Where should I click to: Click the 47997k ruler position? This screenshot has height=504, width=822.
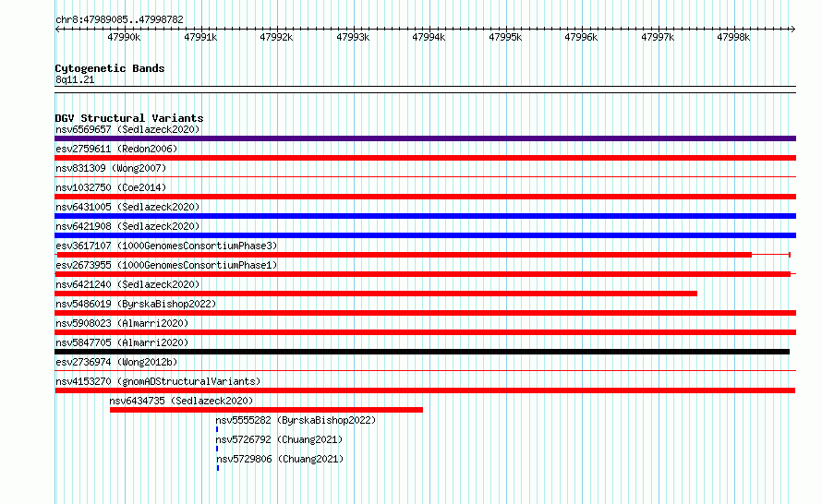coord(658,37)
